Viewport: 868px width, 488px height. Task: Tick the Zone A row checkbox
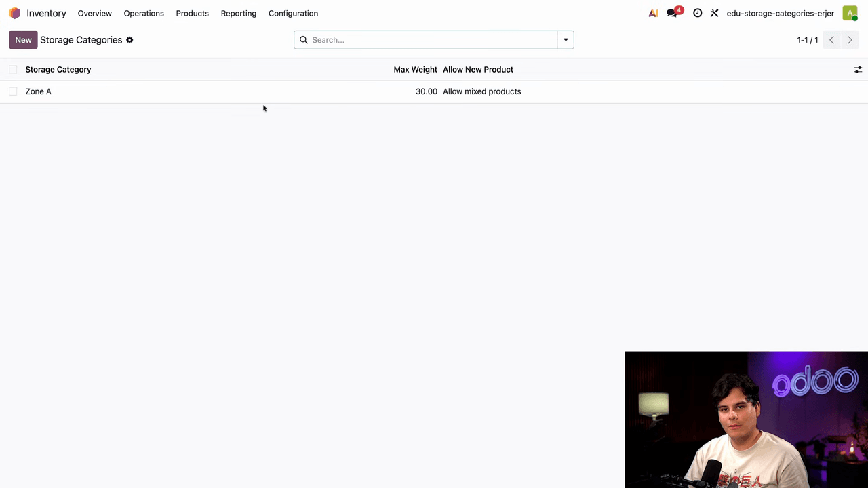[x=13, y=91]
